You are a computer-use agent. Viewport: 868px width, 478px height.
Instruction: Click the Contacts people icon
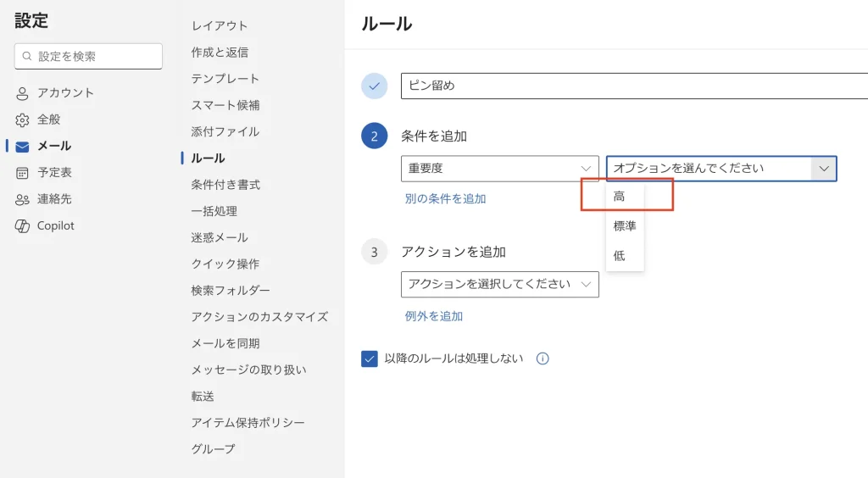(22, 199)
